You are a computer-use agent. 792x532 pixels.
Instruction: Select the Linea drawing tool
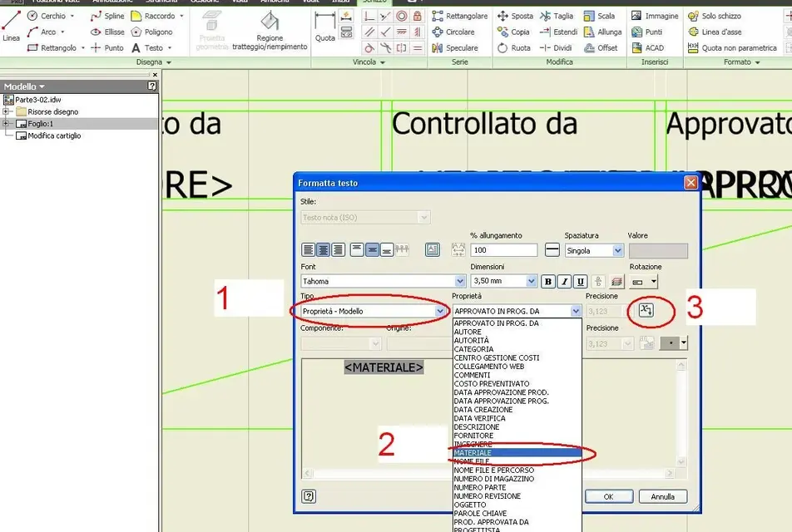point(11,26)
